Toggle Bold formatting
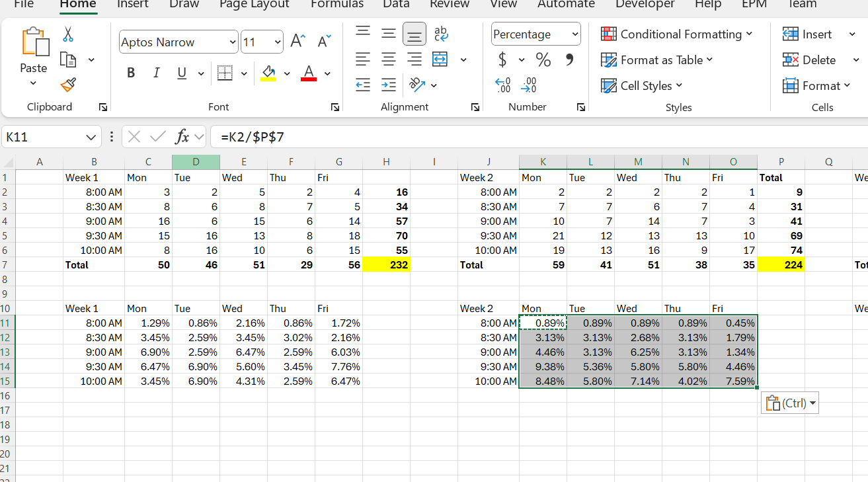 pyautogui.click(x=131, y=73)
